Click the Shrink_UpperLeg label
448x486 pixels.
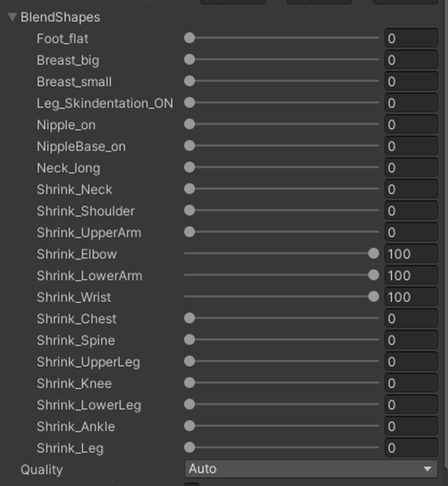click(x=89, y=362)
